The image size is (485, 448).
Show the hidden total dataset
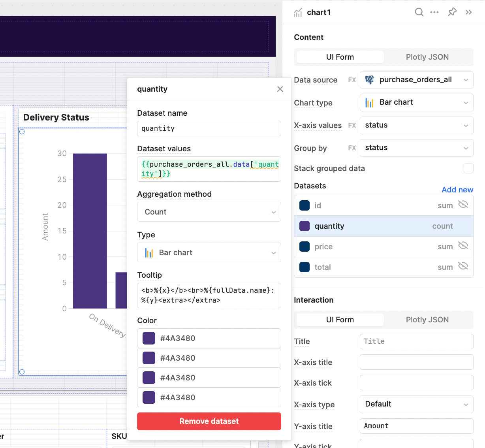pyautogui.click(x=463, y=266)
